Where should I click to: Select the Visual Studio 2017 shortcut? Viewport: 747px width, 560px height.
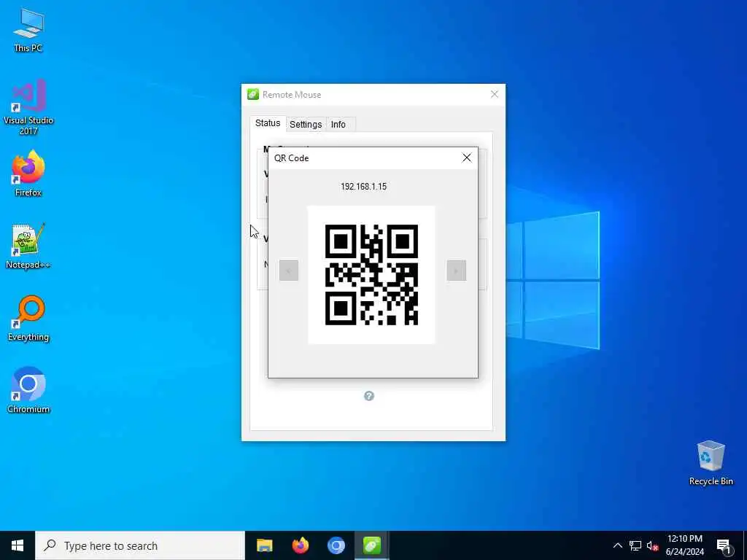point(28,106)
